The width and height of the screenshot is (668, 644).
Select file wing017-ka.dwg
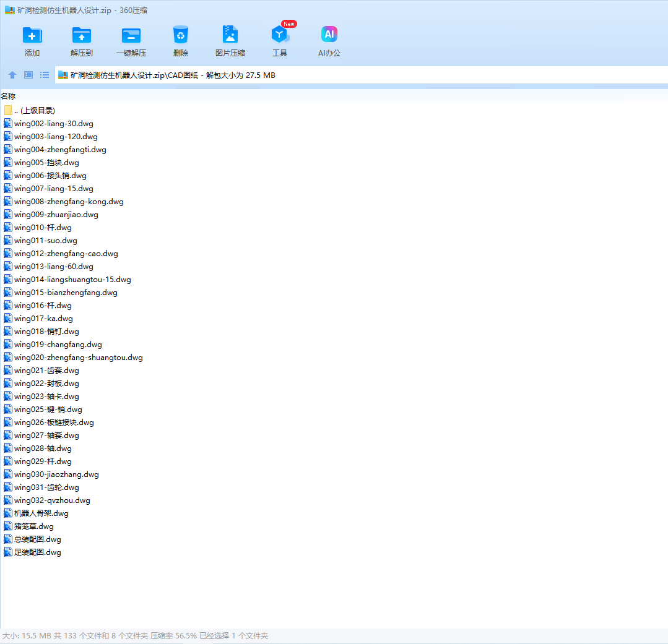tap(38, 319)
